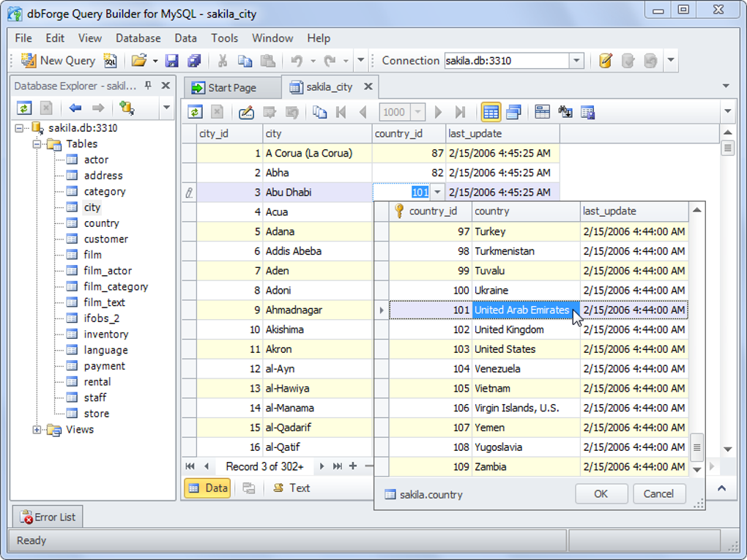The image size is (747, 560).
Task: Open the Window menu
Action: (x=272, y=38)
